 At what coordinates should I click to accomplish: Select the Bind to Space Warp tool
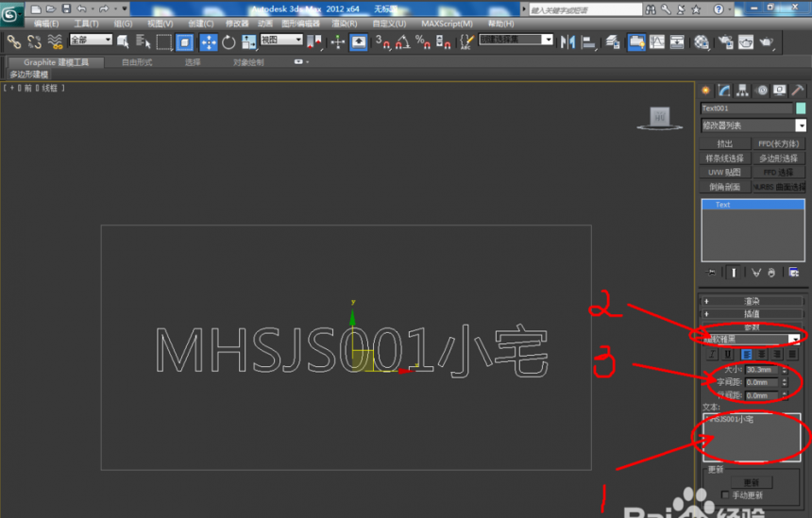[x=55, y=42]
